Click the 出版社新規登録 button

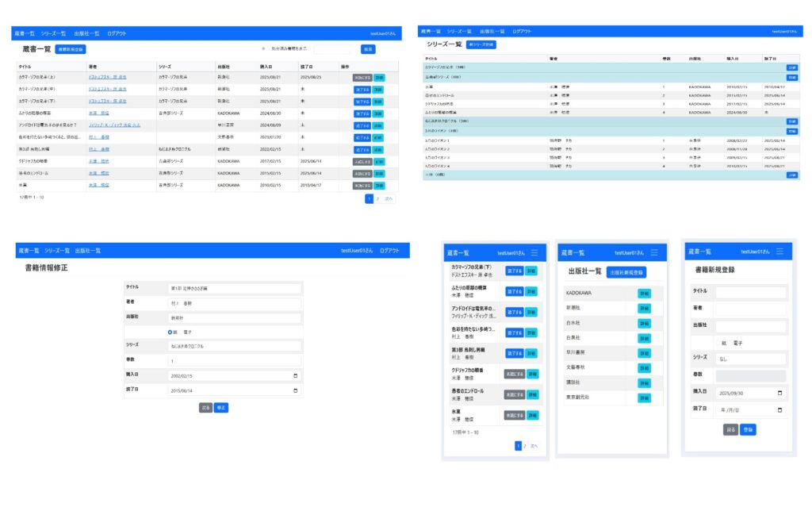[628, 272]
